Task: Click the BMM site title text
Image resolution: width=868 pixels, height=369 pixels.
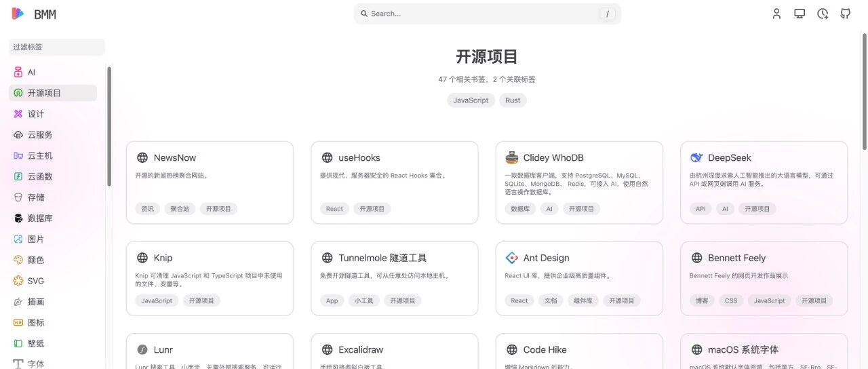Action: point(45,14)
